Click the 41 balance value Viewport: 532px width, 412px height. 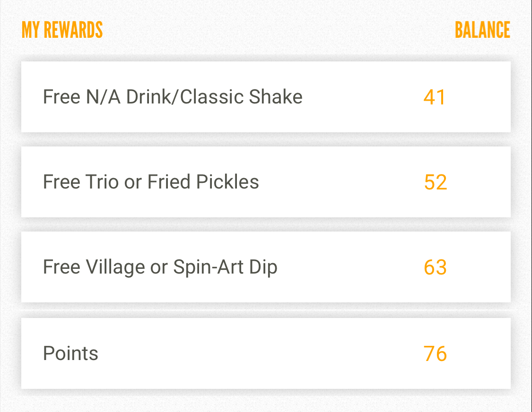pos(435,97)
